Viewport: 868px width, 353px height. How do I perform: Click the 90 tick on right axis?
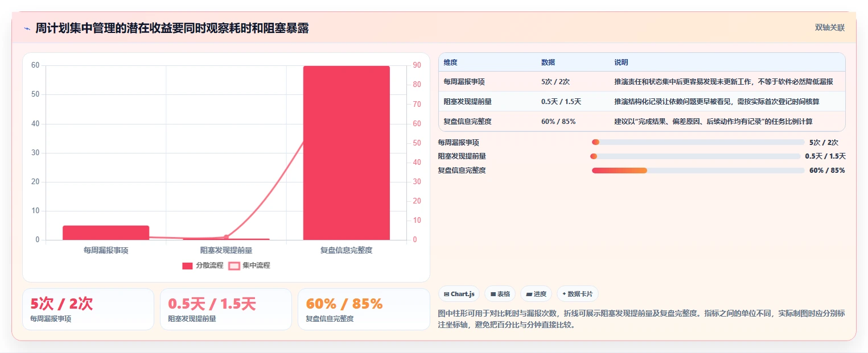pos(417,65)
